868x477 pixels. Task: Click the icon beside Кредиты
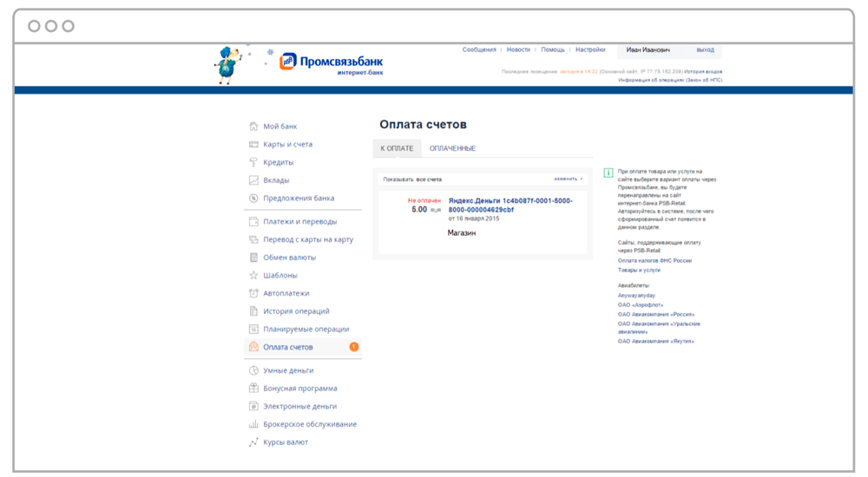pos(253,162)
